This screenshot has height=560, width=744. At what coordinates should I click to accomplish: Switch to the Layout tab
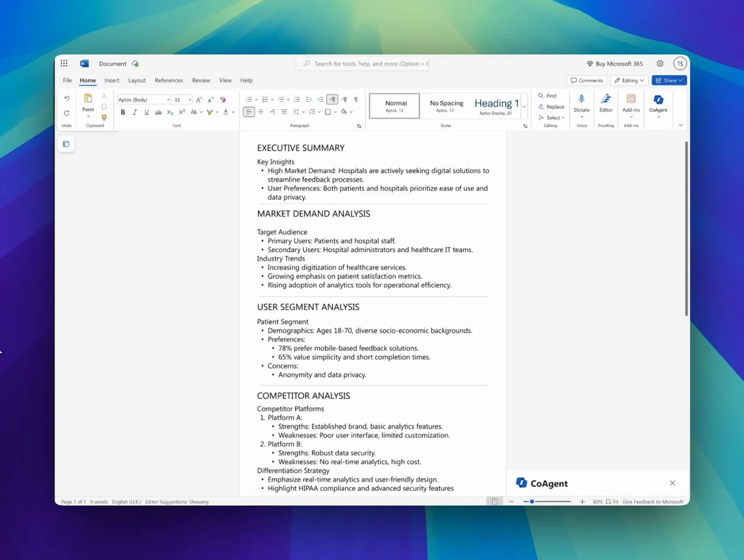pos(137,80)
